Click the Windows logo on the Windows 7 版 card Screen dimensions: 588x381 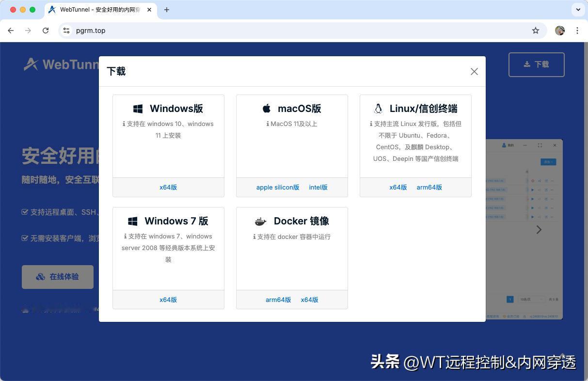point(132,221)
